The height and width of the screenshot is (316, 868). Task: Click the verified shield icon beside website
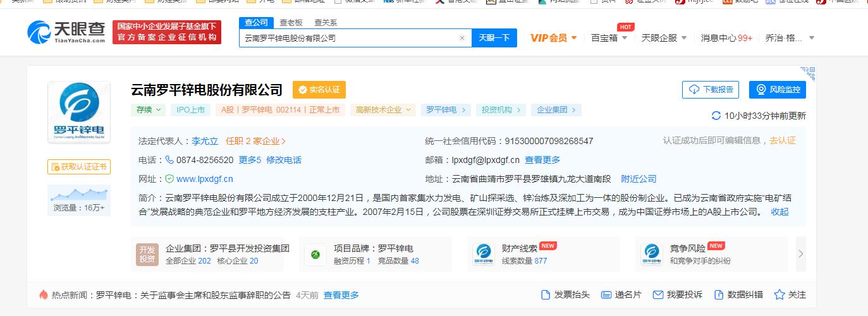(x=169, y=179)
